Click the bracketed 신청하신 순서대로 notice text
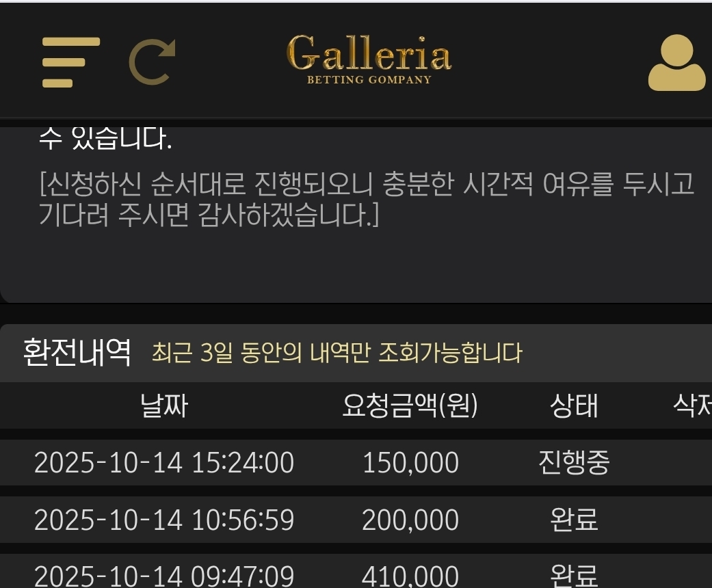712x588 pixels. pos(366,200)
